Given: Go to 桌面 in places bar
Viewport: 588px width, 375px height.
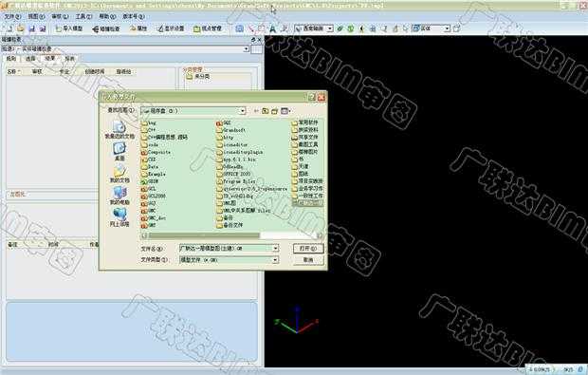Looking at the screenshot, I should click(x=119, y=152).
